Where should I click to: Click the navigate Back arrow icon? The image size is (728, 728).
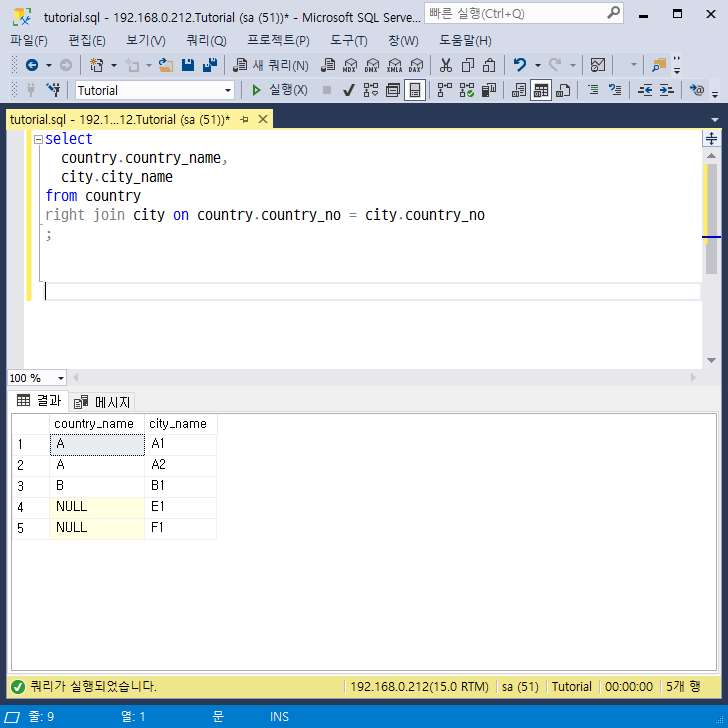click(32, 65)
